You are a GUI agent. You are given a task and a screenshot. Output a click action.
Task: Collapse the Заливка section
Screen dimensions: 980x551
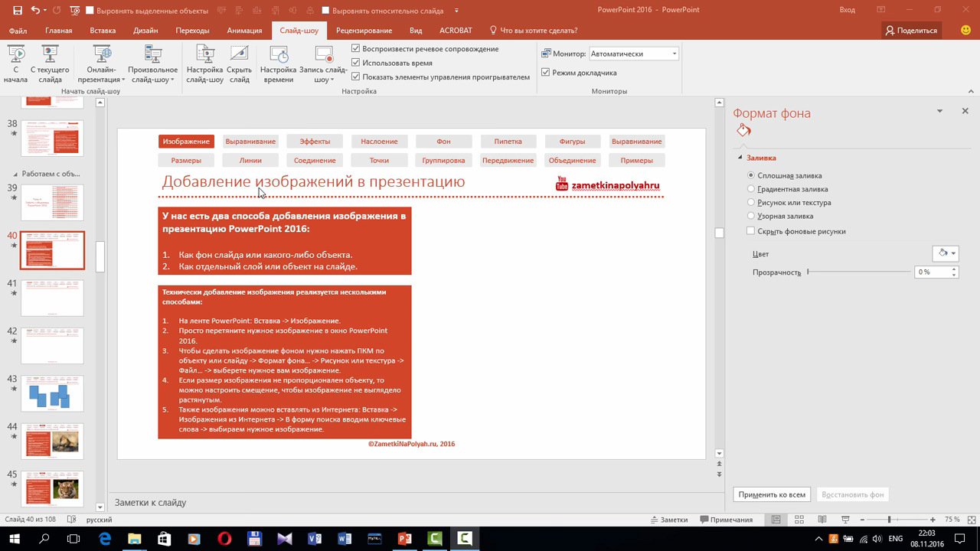[740, 158]
